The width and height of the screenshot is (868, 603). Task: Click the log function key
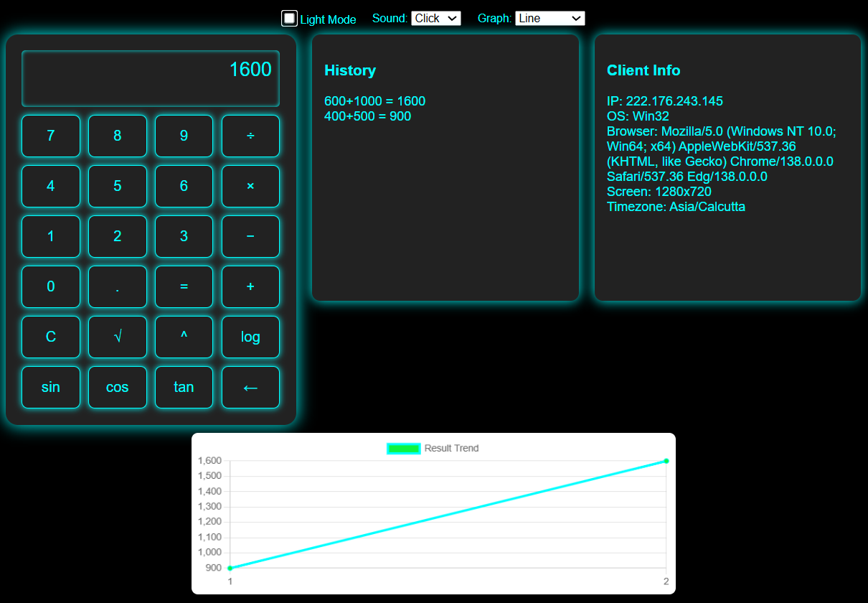coord(250,337)
